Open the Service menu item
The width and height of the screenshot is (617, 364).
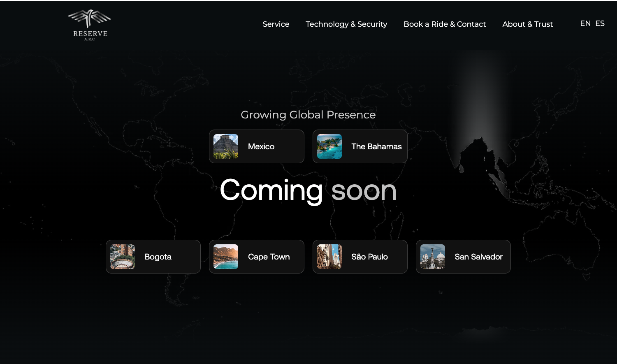coord(276,24)
